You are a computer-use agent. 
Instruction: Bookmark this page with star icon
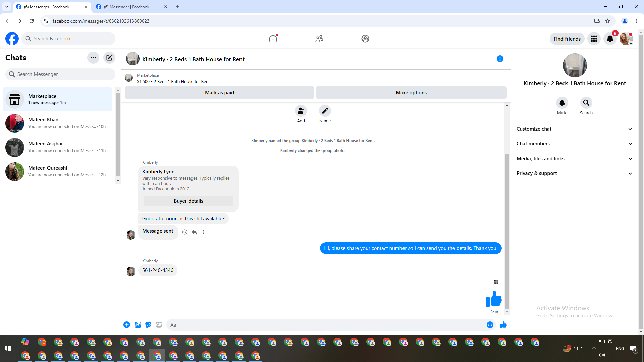pyautogui.click(x=608, y=21)
